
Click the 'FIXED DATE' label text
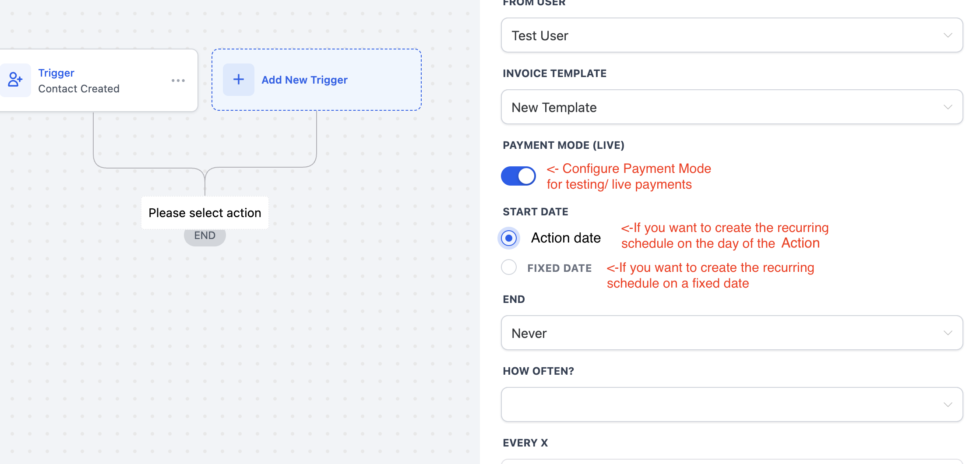[559, 268]
